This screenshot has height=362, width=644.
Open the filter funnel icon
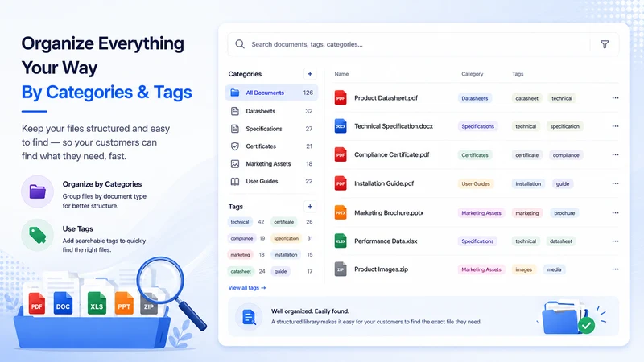click(x=605, y=44)
